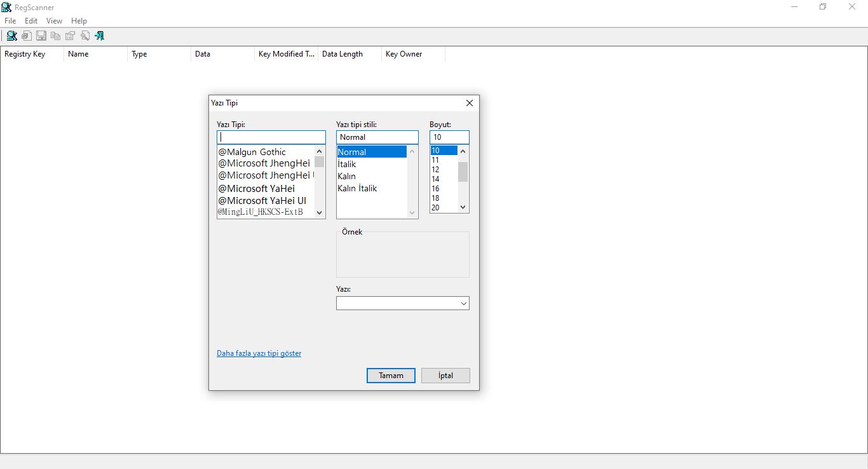Click the 'Daha fazla yazı tipi göster' link

click(259, 353)
